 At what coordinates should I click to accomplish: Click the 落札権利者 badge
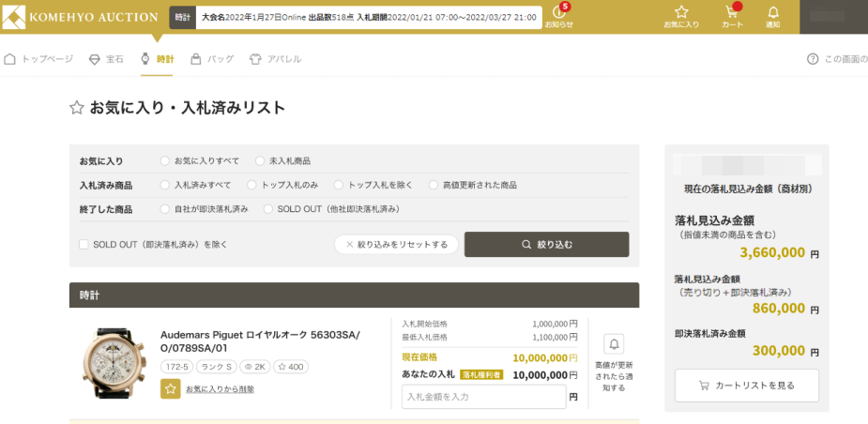coord(481,374)
